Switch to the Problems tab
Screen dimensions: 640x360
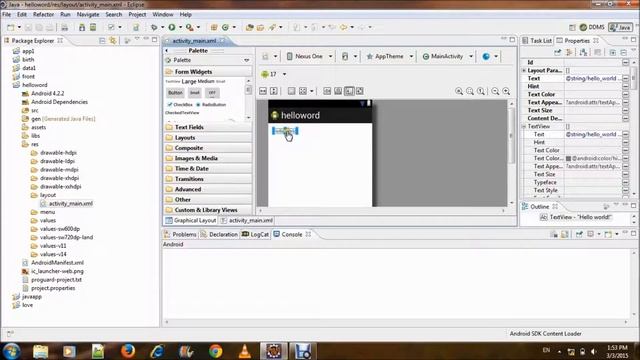pos(180,234)
